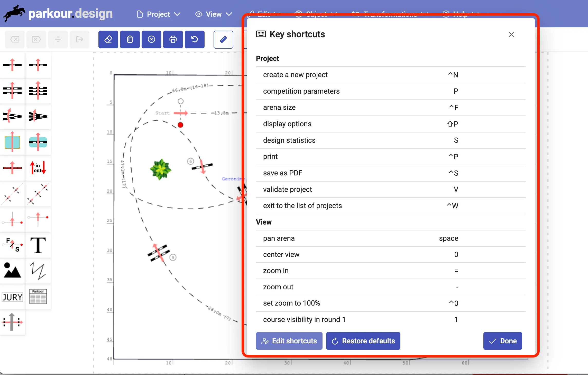Select the in/out arrows tool

(38, 168)
